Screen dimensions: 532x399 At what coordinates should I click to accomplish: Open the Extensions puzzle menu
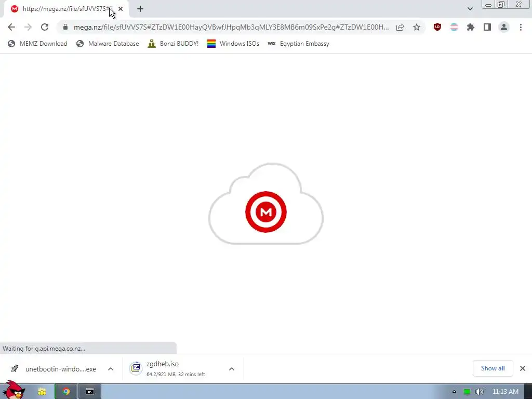(471, 27)
